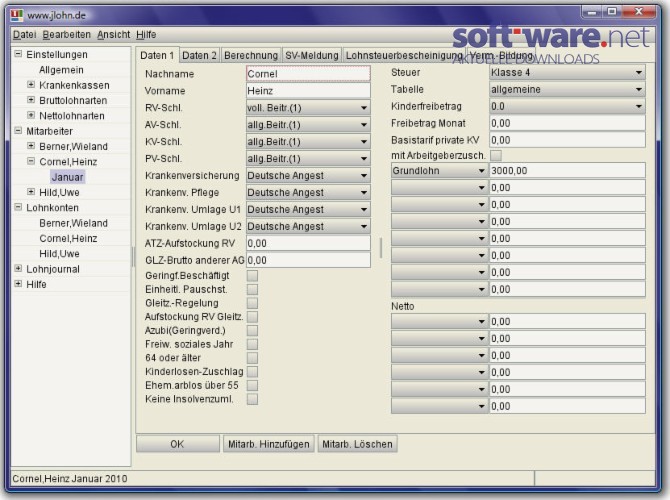
Task: Open the SV-Meldung tab
Action: (x=311, y=55)
